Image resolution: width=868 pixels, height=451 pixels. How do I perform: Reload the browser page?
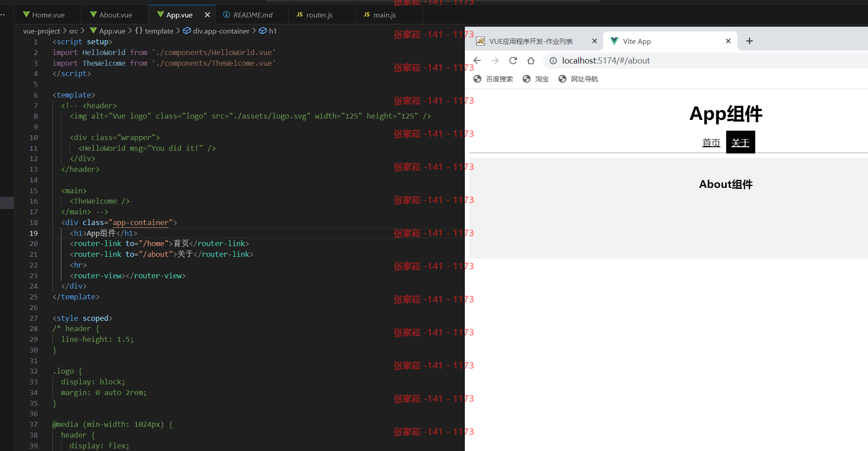[513, 60]
